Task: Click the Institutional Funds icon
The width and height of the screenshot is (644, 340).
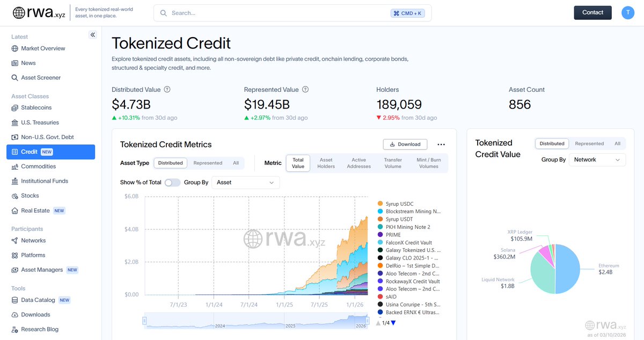Action: coord(15,181)
